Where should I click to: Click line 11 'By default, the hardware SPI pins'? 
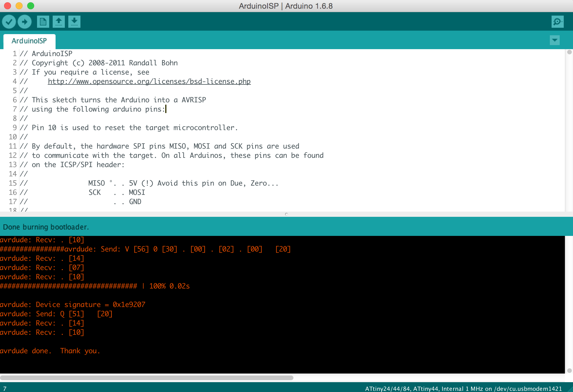coord(159,146)
